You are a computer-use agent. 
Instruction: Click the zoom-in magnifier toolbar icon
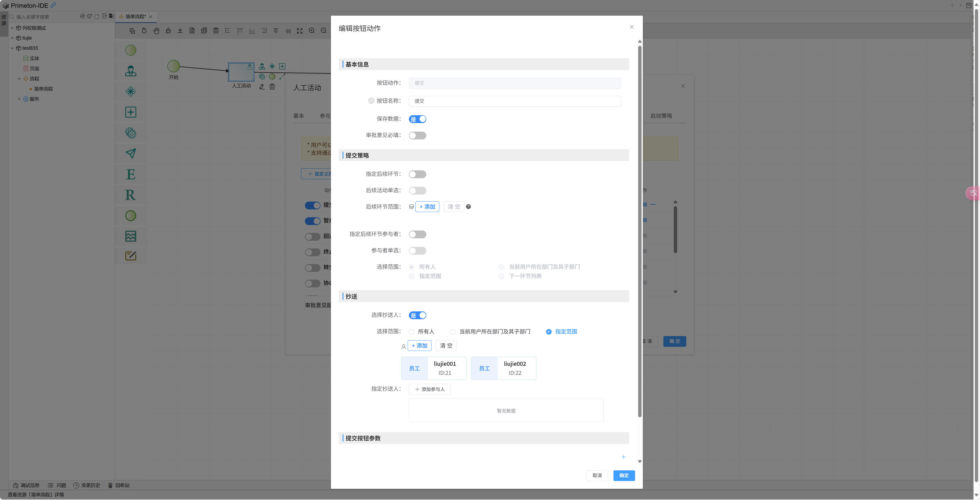tap(312, 31)
